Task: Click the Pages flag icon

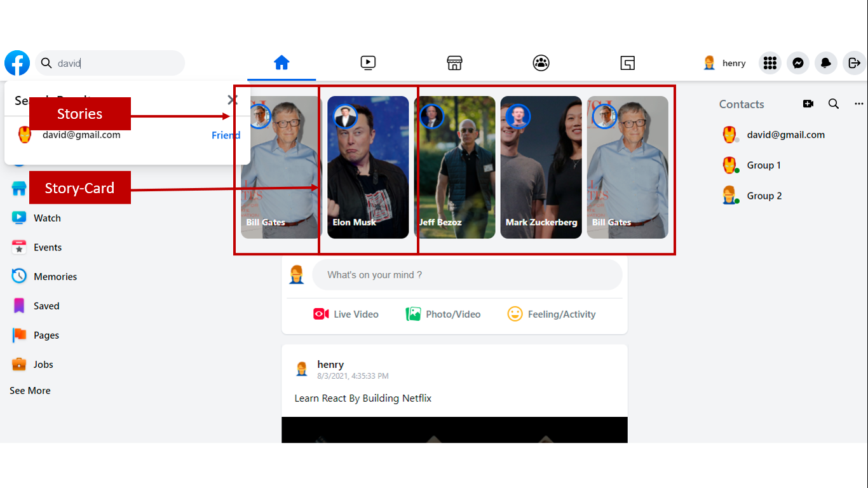Action: pyautogui.click(x=19, y=335)
